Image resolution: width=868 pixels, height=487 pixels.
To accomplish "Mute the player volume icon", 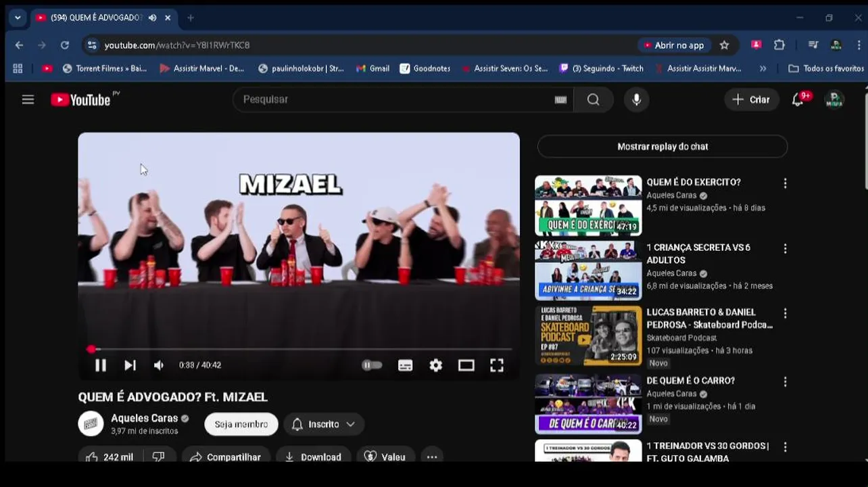I will tap(159, 365).
